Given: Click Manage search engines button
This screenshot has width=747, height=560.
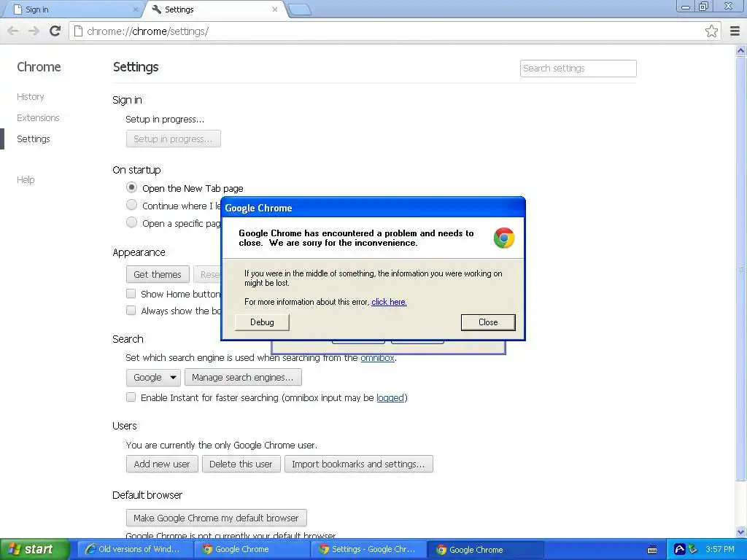Looking at the screenshot, I should tap(243, 377).
